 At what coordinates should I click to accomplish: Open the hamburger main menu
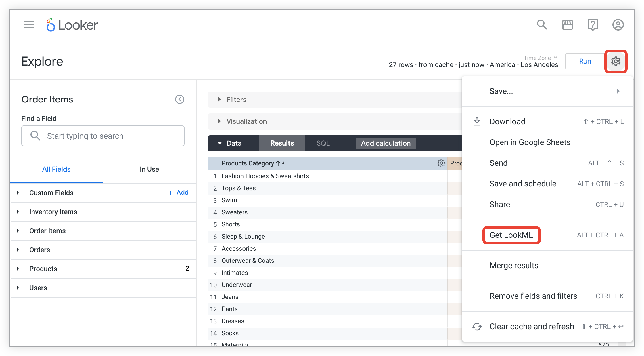pos(29,25)
